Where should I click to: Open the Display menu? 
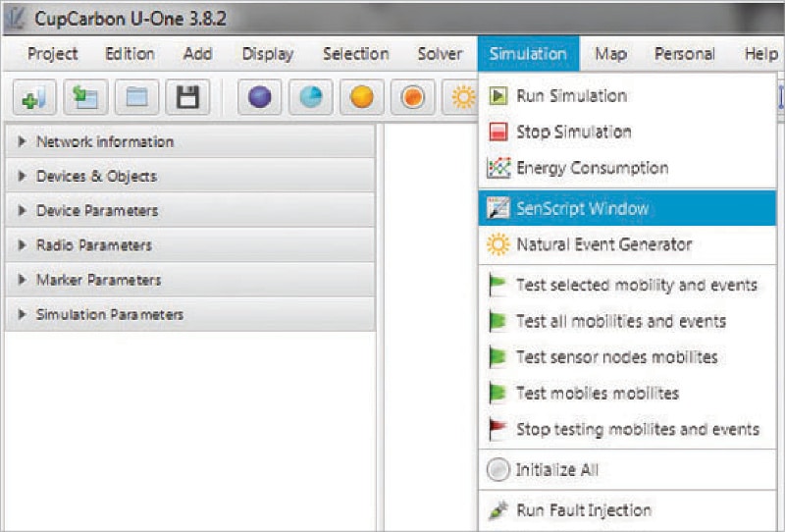[x=267, y=54]
